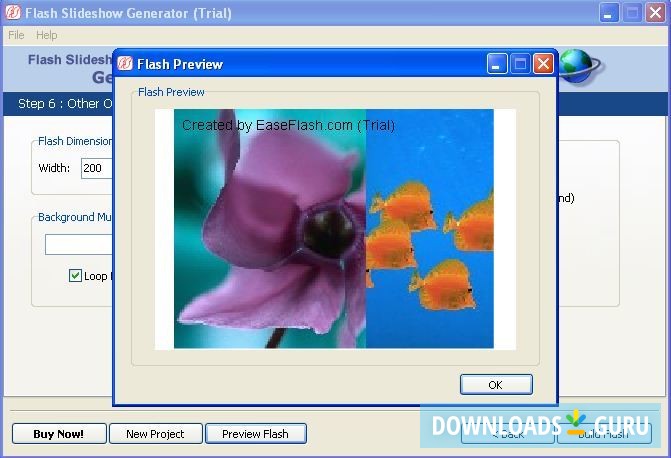Open the Help menu
The image size is (671, 458).
(47, 35)
